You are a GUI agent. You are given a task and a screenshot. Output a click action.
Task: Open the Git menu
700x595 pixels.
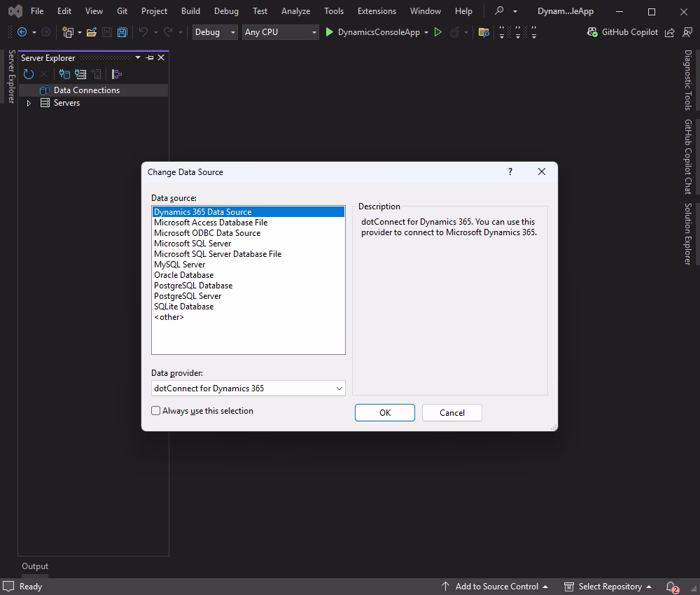point(122,11)
